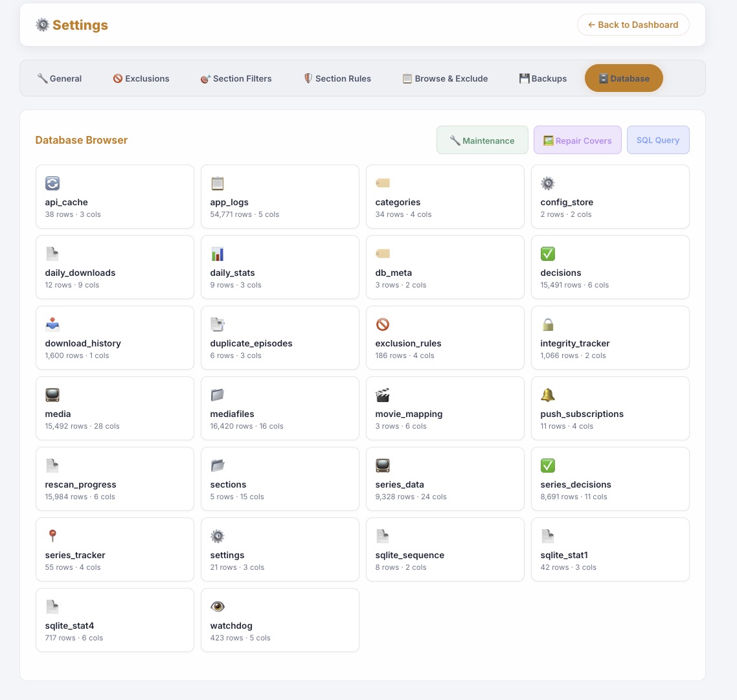Click the mediafiles folder icon
Image resolution: width=737 pixels, height=700 pixels.
pos(217,395)
